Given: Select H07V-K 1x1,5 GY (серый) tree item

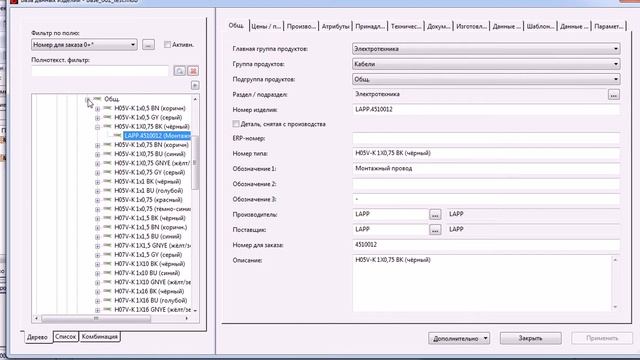Looking at the screenshot, I should (x=148, y=255).
